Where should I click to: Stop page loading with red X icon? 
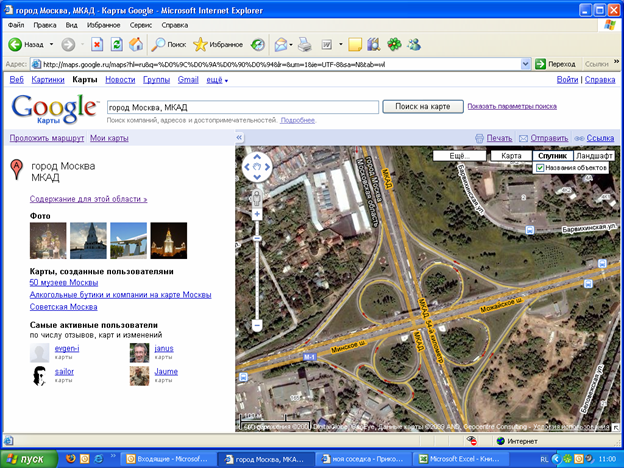[97, 44]
